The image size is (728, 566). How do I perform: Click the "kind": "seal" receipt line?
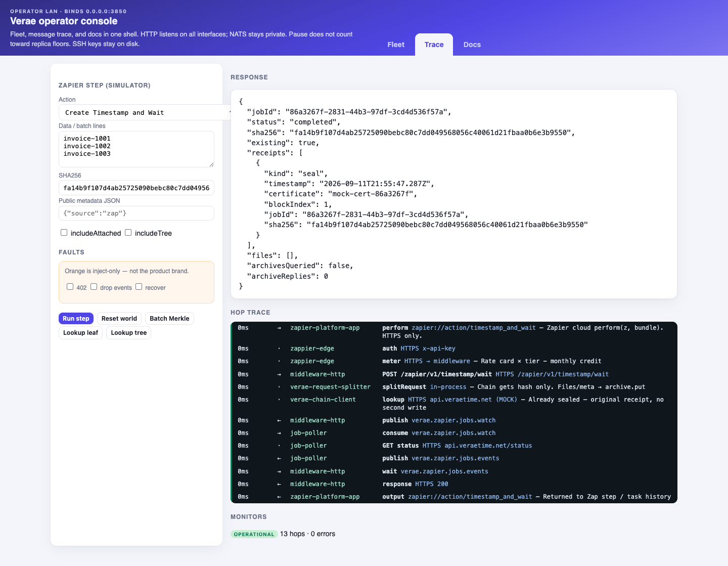pos(296,173)
